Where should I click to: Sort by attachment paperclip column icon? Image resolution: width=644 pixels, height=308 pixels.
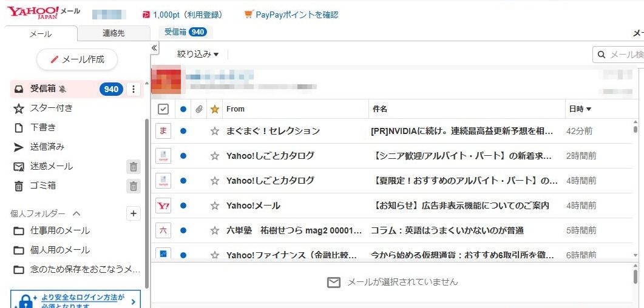(x=198, y=109)
